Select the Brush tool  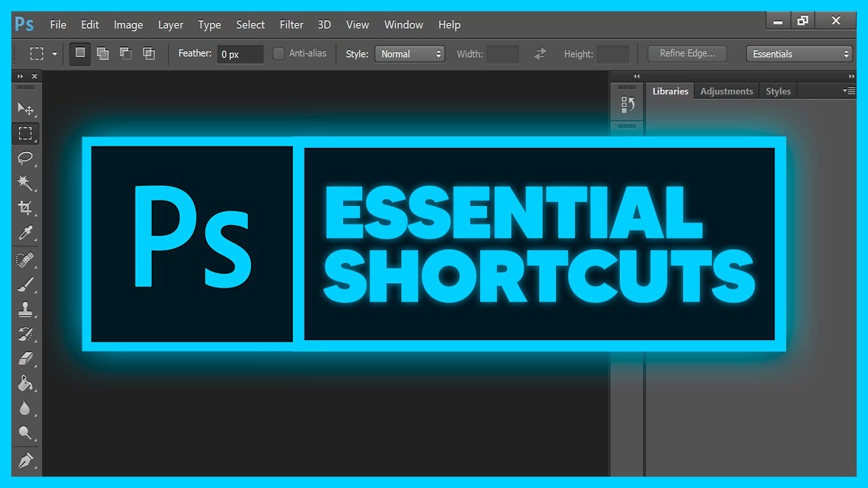25,285
